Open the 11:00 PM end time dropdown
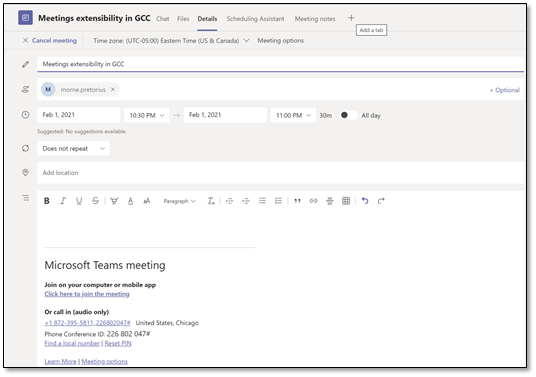536x377 pixels. [293, 116]
